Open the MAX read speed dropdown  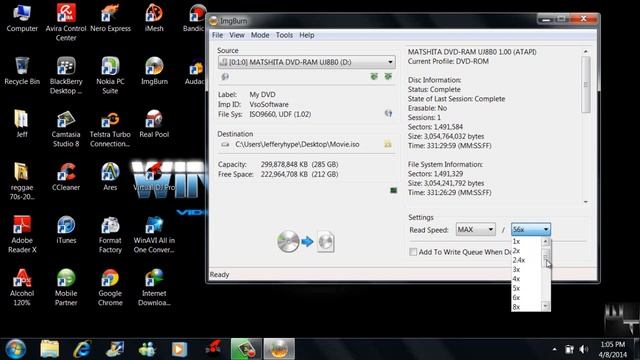coord(476,229)
